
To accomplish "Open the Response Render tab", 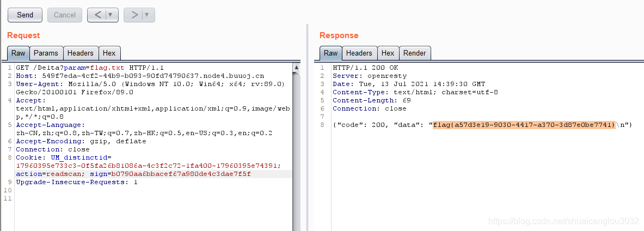I will (414, 53).
